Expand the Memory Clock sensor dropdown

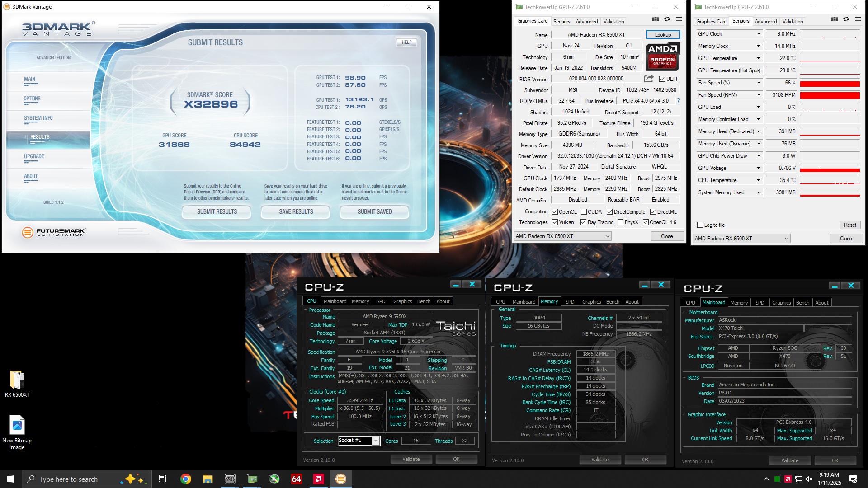pyautogui.click(x=759, y=46)
